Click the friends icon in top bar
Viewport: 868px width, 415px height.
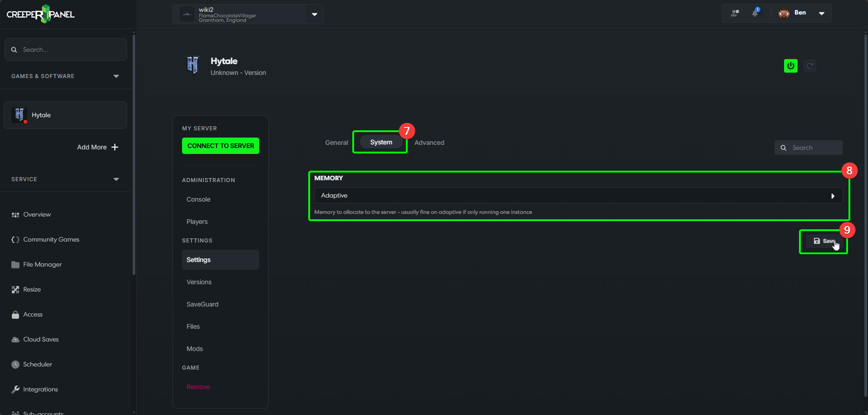pos(735,13)
